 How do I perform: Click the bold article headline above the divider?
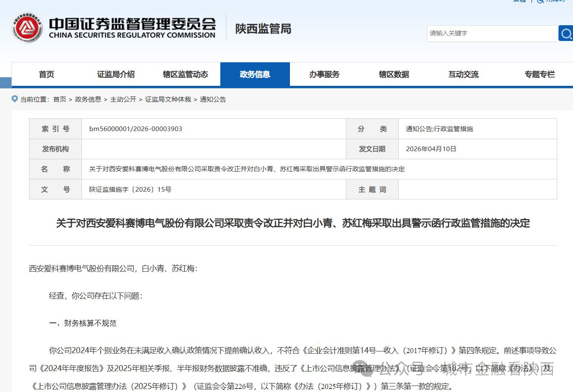pyautogui.click(x=293, y=223)
